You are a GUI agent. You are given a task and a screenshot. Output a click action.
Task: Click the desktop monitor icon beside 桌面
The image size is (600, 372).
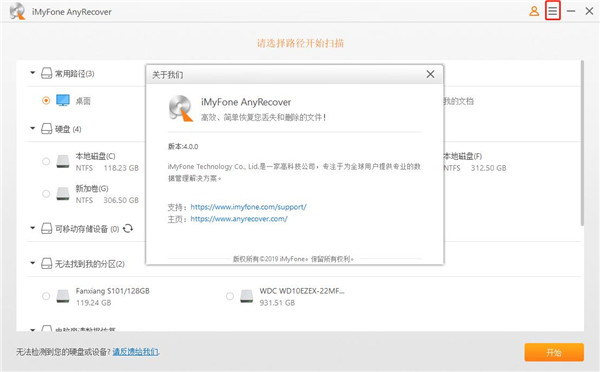pos(63,100)
